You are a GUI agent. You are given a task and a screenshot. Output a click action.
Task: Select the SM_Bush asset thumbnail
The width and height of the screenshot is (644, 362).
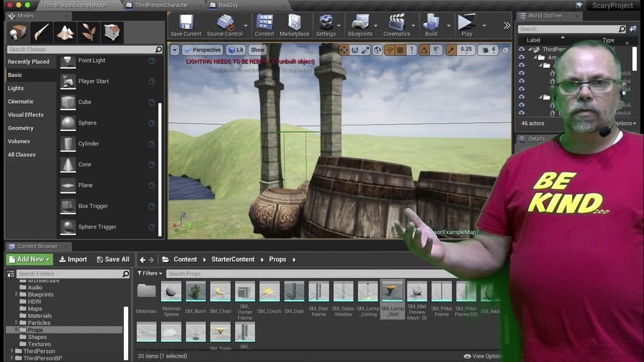point(196,291)
